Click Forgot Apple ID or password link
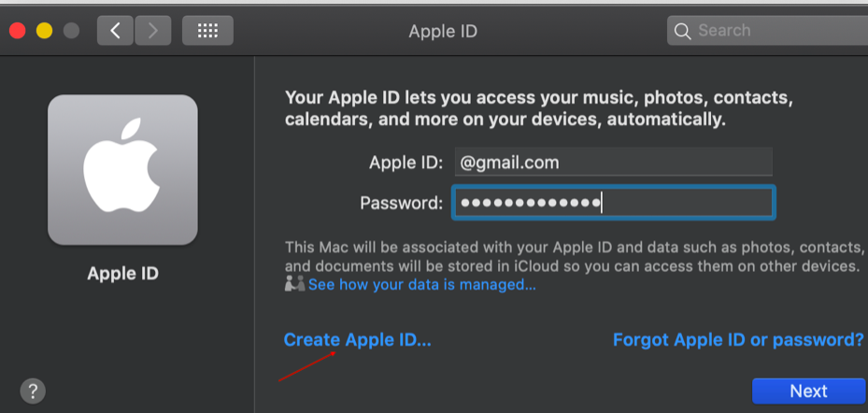The height and width of the screenshot is (413, 868). click(738, 340)
